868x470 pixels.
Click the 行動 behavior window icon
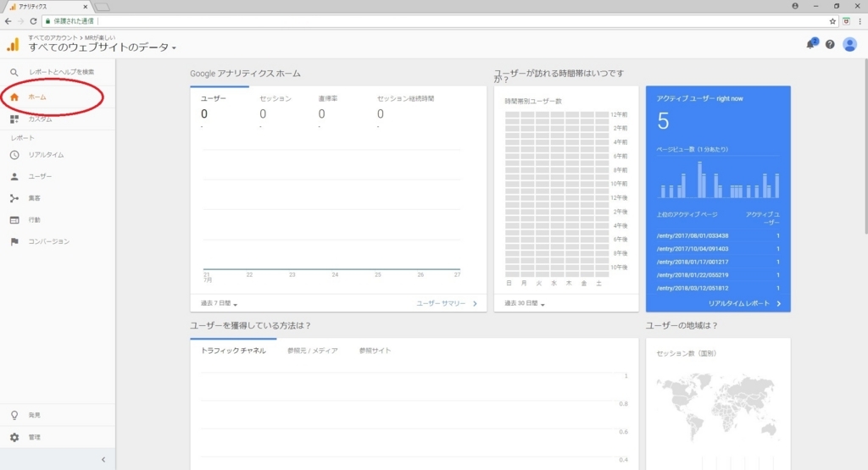click(14, 219)
